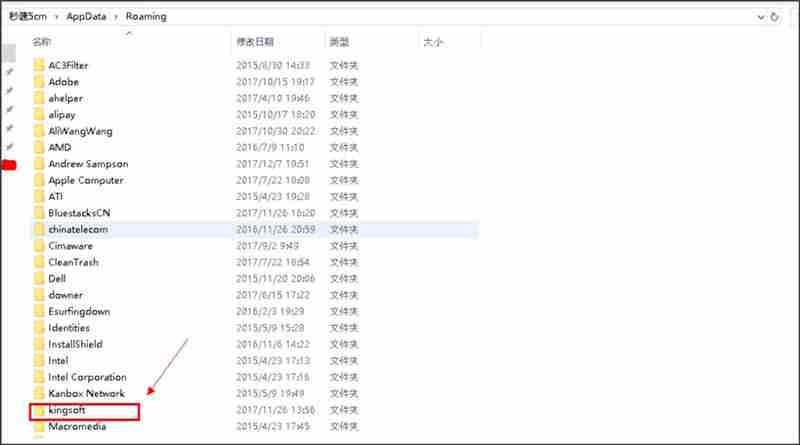The width and height of the screenshot is (800, 445).
Task: Click the folder name text InstallShield
Action: coord(76,344)
